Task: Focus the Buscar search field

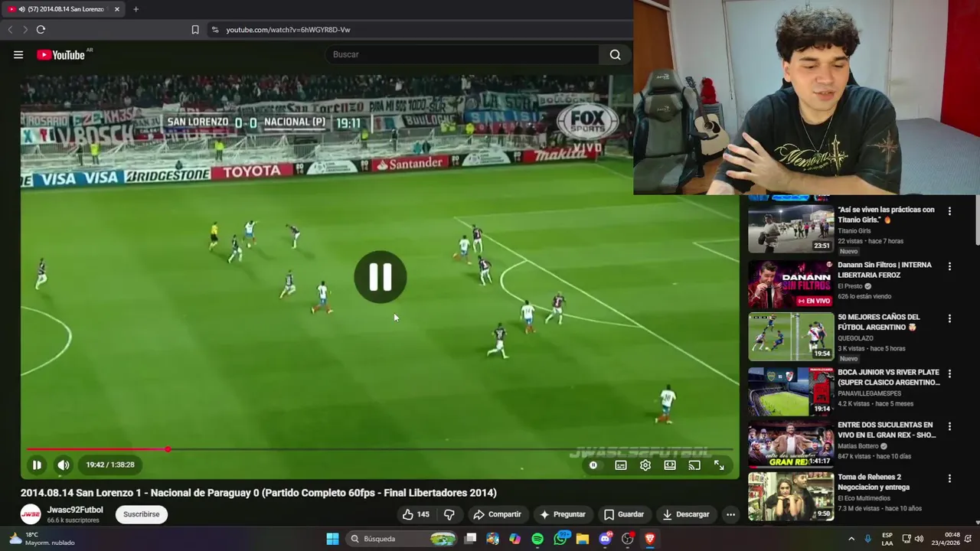Action: tap(463, 54)
